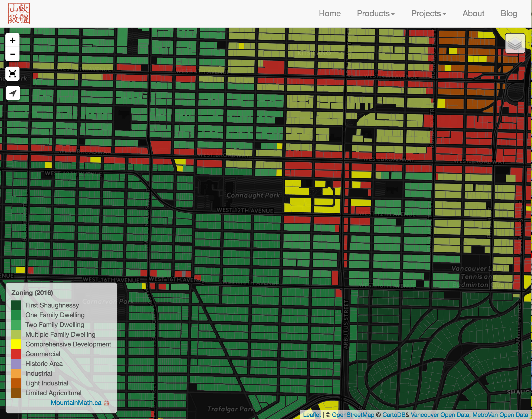This screenshot has height=419, width=532.
Task: Expand the Projects dropdown menu
Action: tap(428, 14)
